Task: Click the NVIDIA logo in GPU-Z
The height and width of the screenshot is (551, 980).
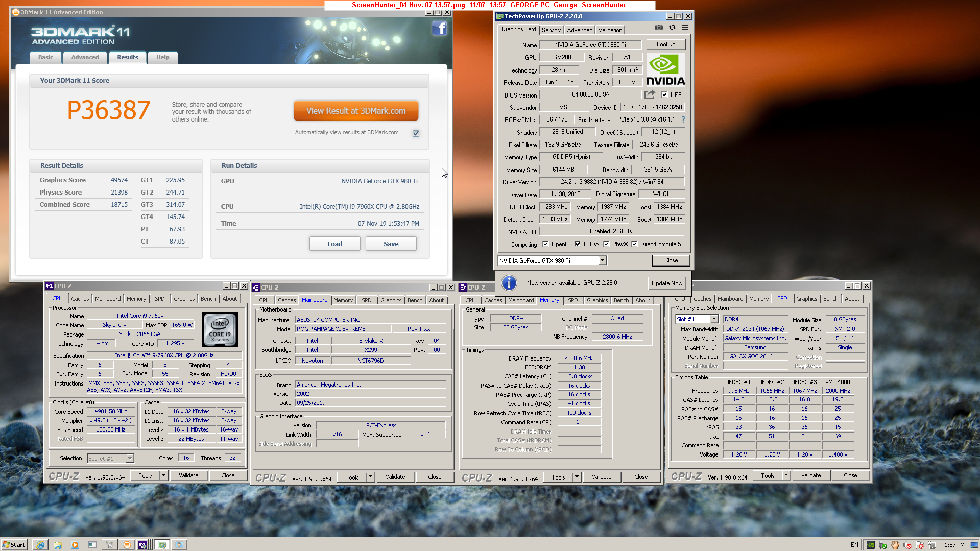Action: coord(665,70)
